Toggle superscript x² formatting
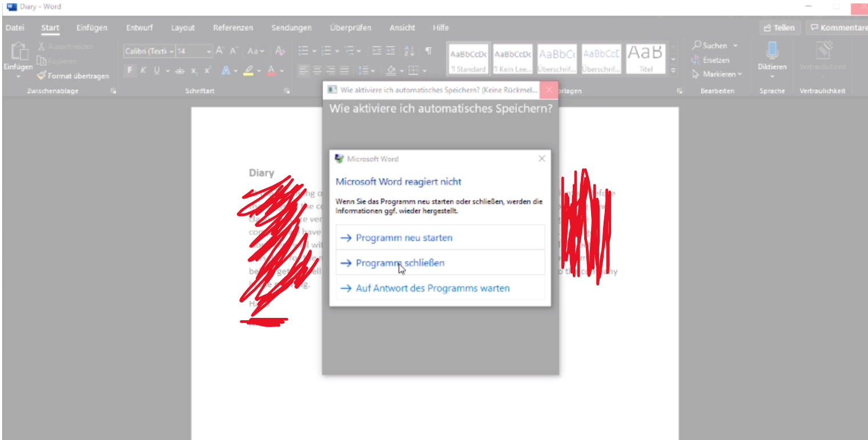 pyautogui.click(x=208, y=70)
